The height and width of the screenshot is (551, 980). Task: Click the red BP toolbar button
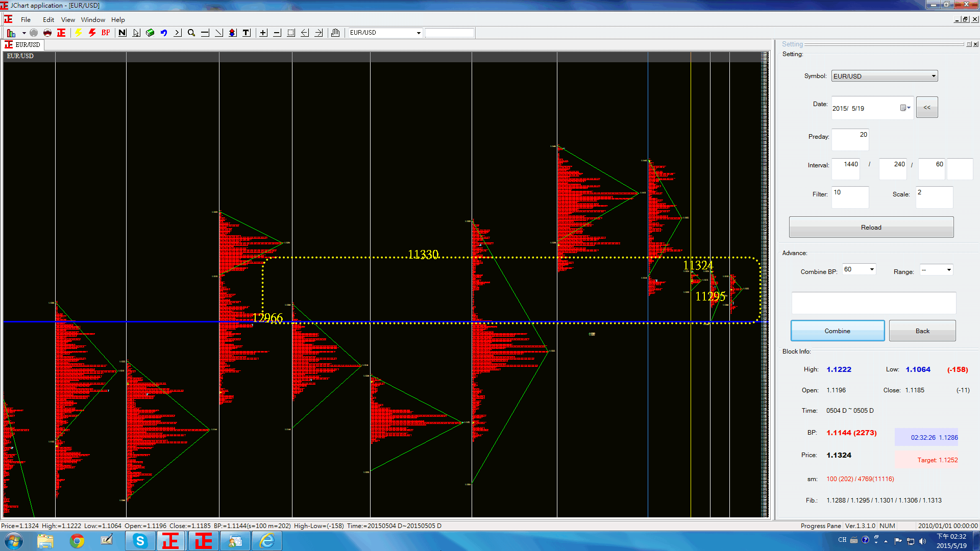[x=106, y=33]
